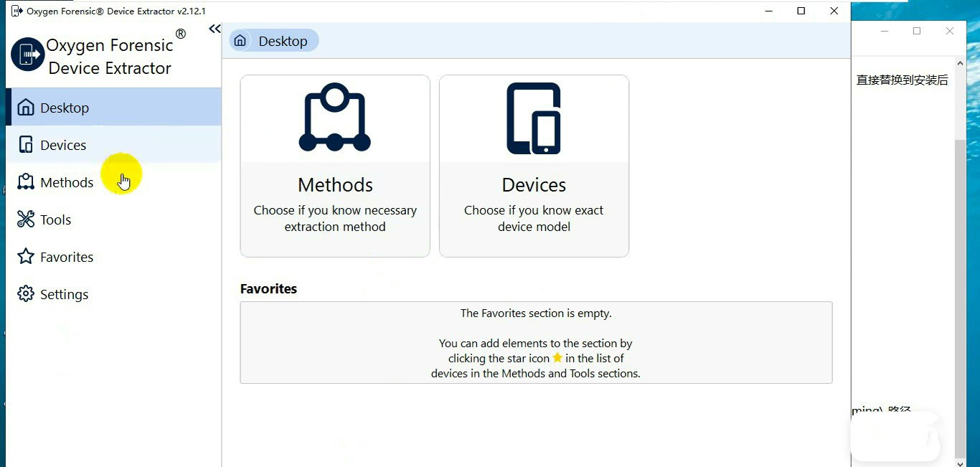Screen dimensions: 980x467
Task: Click the Desktop home icon in sidebar
Action: [26, 108]
